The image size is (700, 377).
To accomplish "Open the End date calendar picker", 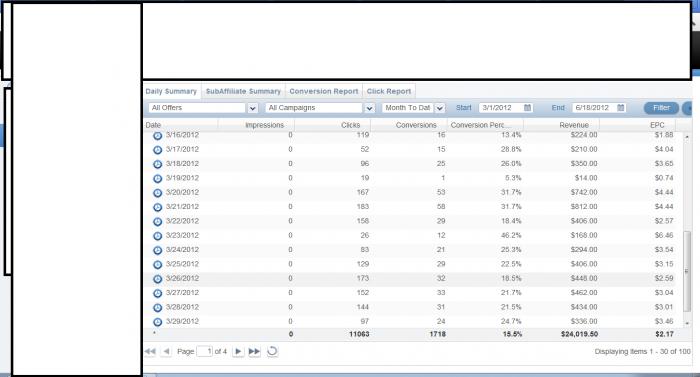I will point(621,108).
